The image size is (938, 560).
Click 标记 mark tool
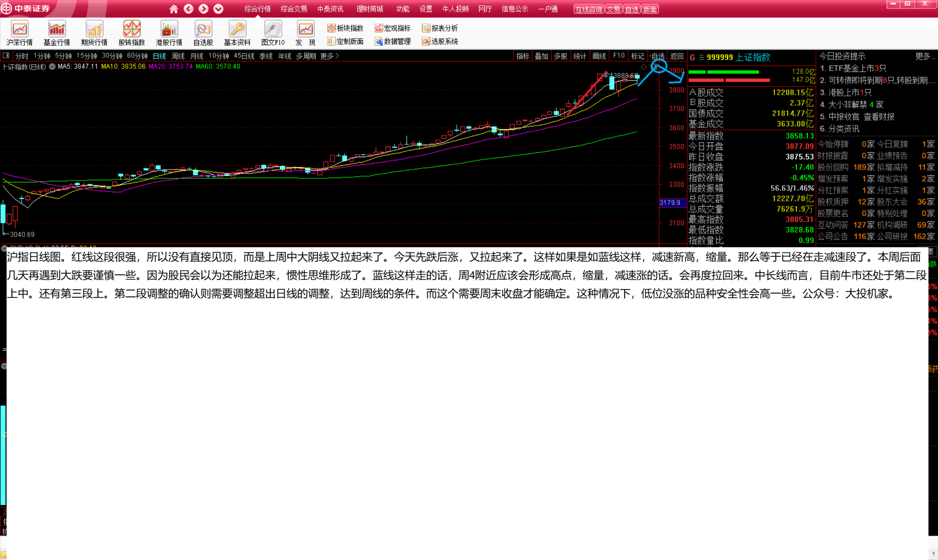pyautogui.click(x=638, y=56)
